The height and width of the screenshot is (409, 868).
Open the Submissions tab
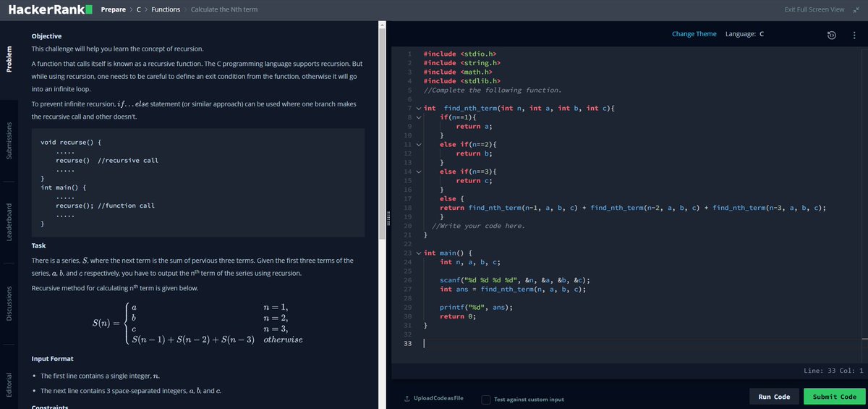pos(9,140)
